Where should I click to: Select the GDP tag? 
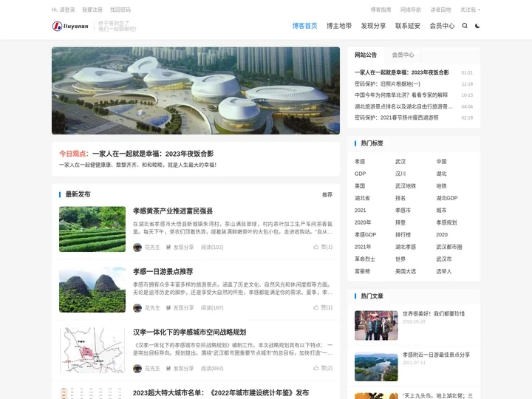pos(360,174)
